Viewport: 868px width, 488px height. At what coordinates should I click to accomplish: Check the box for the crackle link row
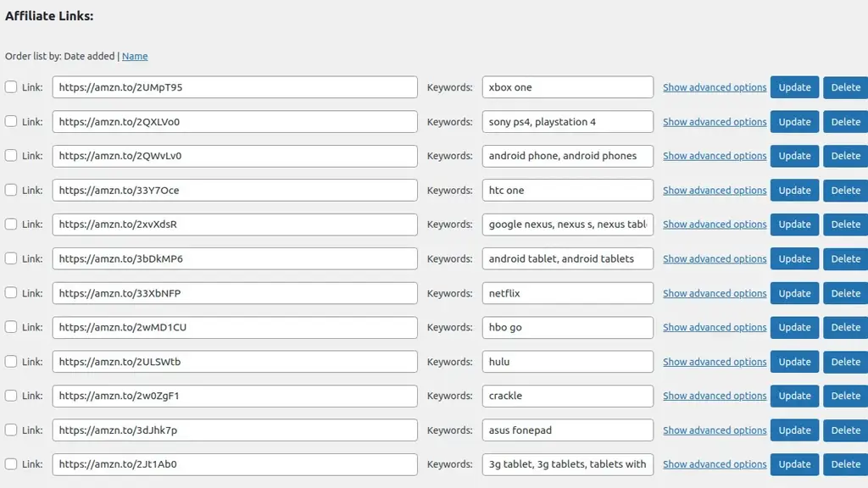pos(10,396)
